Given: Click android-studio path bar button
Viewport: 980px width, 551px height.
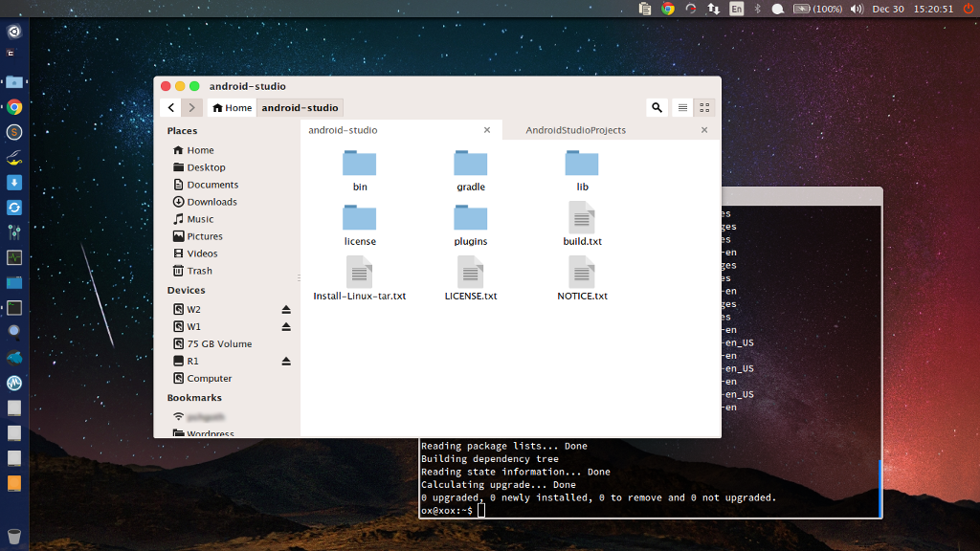Looking at the screenshot, I should click(x=300, y=107).
